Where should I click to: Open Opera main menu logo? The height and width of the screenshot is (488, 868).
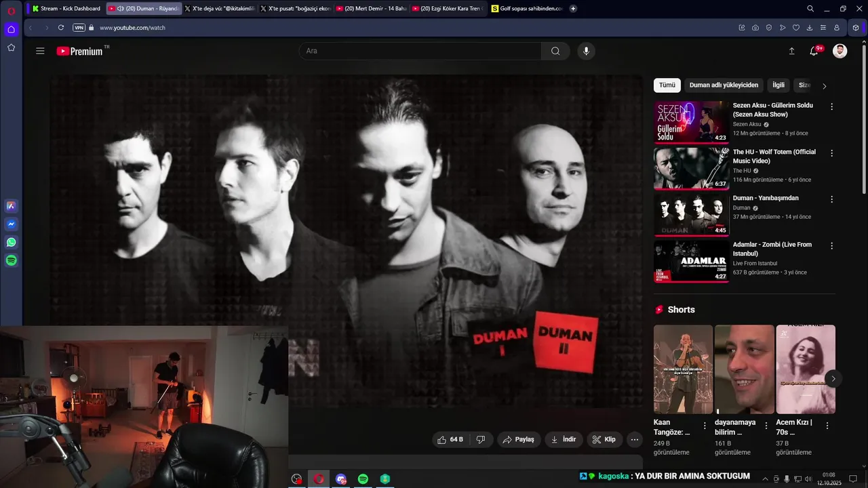click(x=11, y=10)
